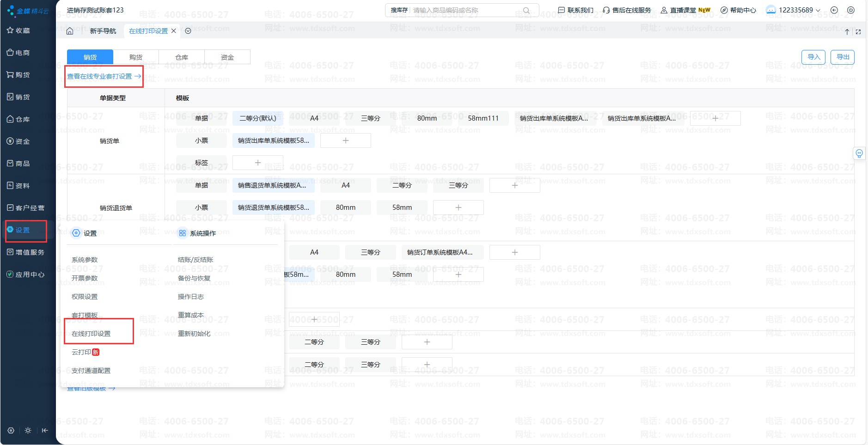Close the 在线打印设置 tab

pos(174,31)
